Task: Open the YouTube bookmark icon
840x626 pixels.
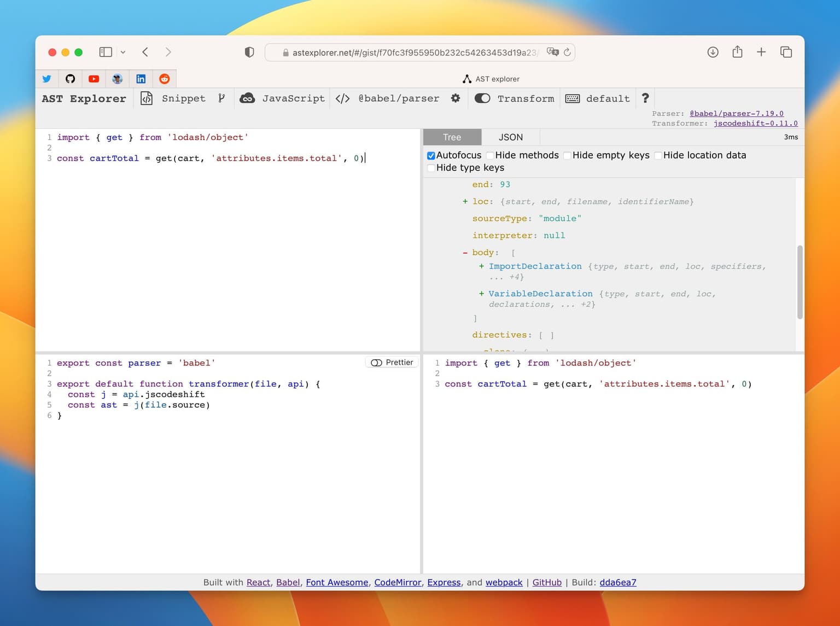Action: (94, 79)
